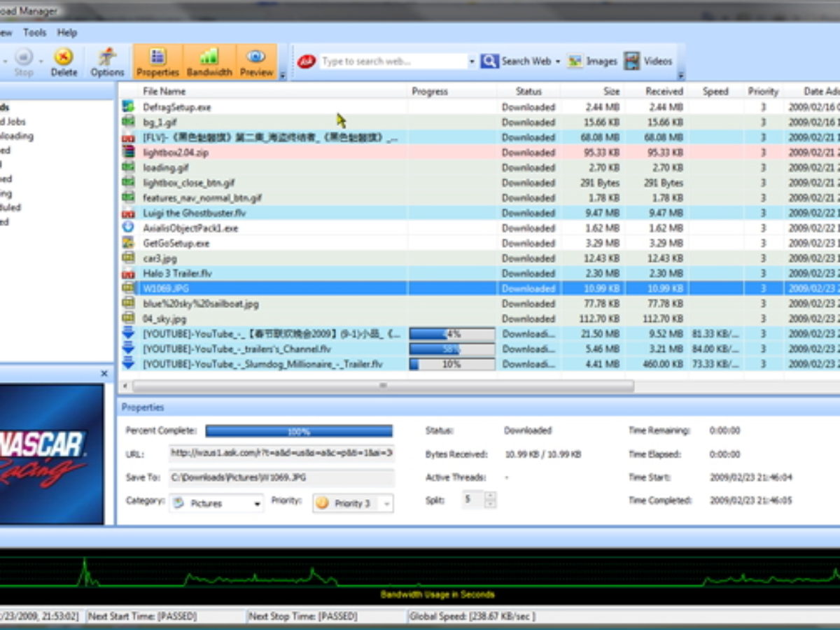Click the bg_1.gif file icon

[x=128, y=122]
